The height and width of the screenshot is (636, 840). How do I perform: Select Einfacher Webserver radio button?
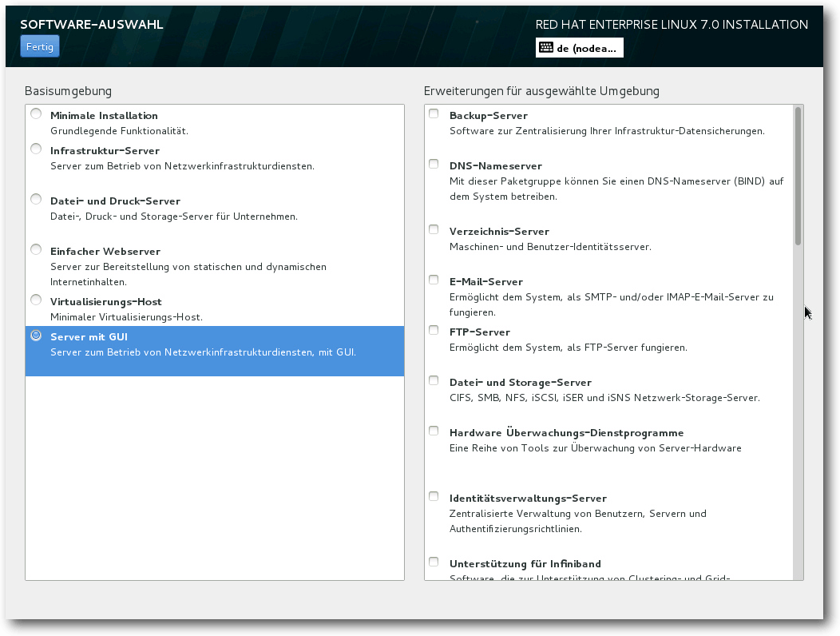click(36, 249)
